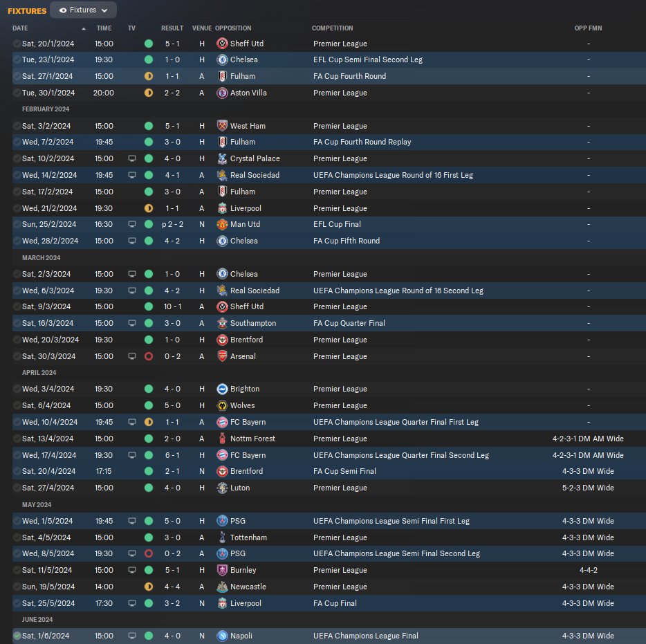Click the Tottenham club badge

pos(222,537)
